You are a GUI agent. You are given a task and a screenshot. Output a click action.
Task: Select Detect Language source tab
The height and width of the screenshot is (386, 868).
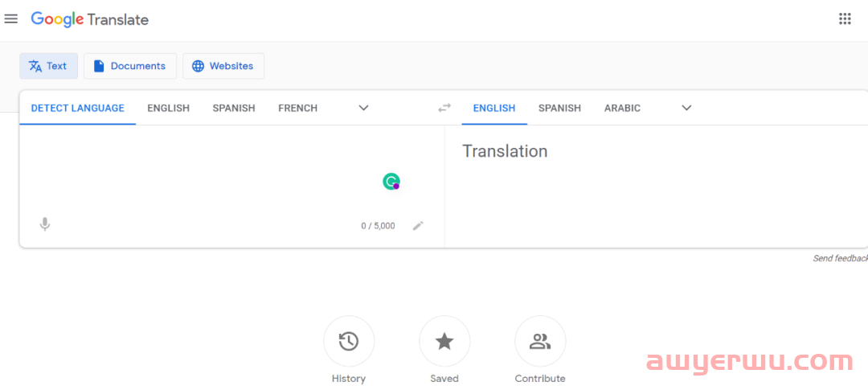[x=77, y=108]
